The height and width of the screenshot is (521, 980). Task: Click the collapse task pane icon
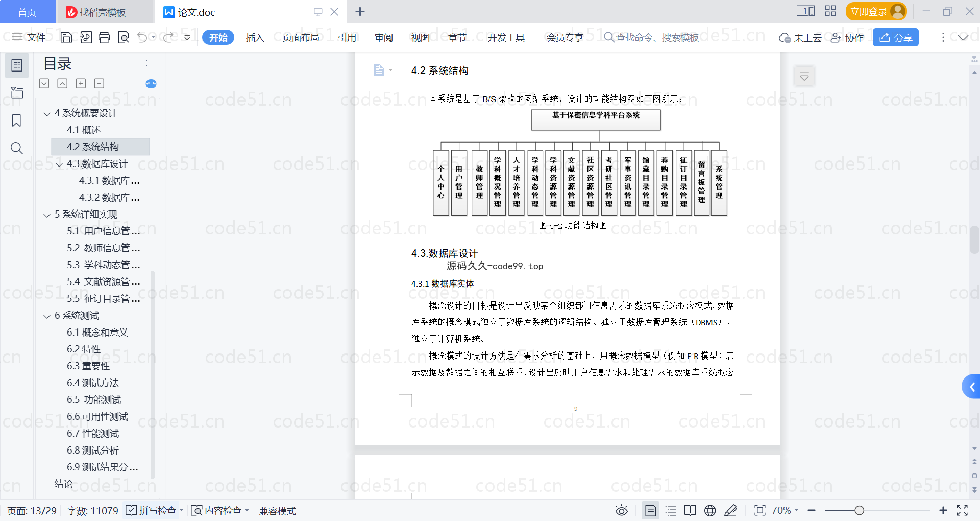pyautogui.click(x=804, y=77)
